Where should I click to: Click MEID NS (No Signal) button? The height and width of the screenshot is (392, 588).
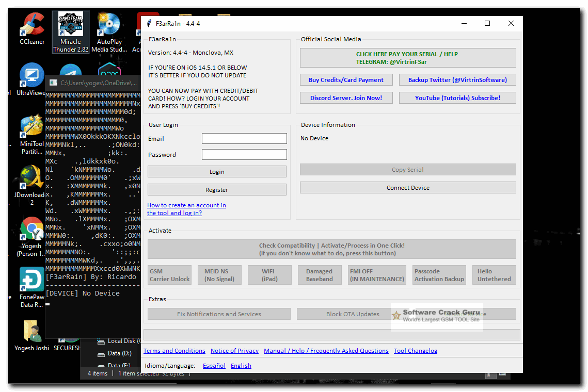[219, 275]
